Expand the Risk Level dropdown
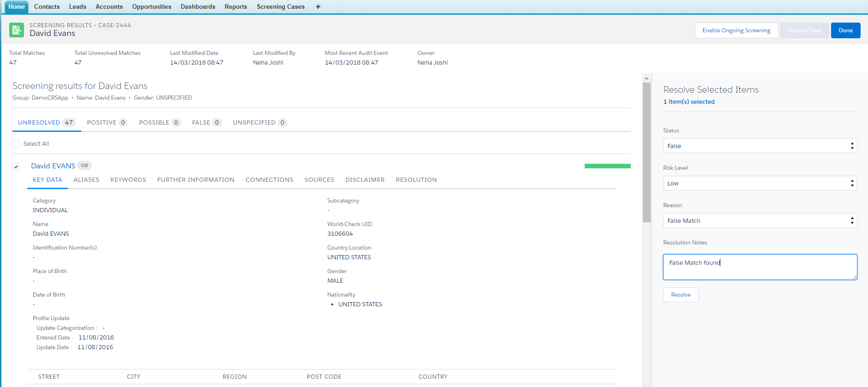 (x=760, y=183)
